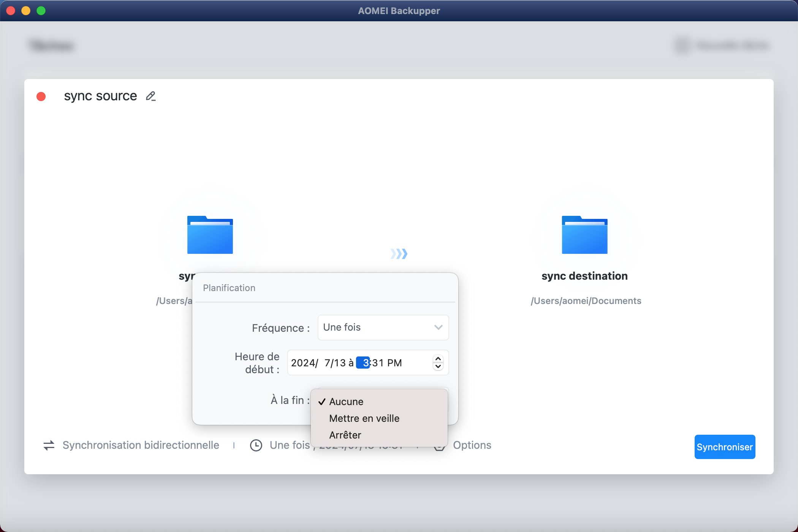Select Arrêter in the menu
Screen dimensions: 798x532
coord(345,435)
